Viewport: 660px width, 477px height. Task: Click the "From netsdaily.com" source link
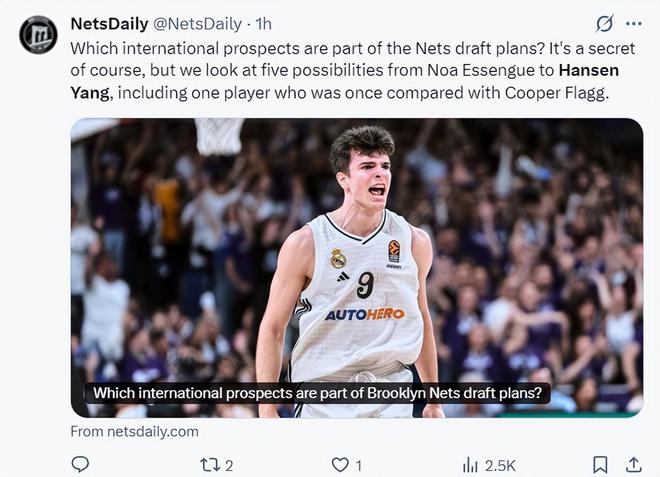click(134, 431)
